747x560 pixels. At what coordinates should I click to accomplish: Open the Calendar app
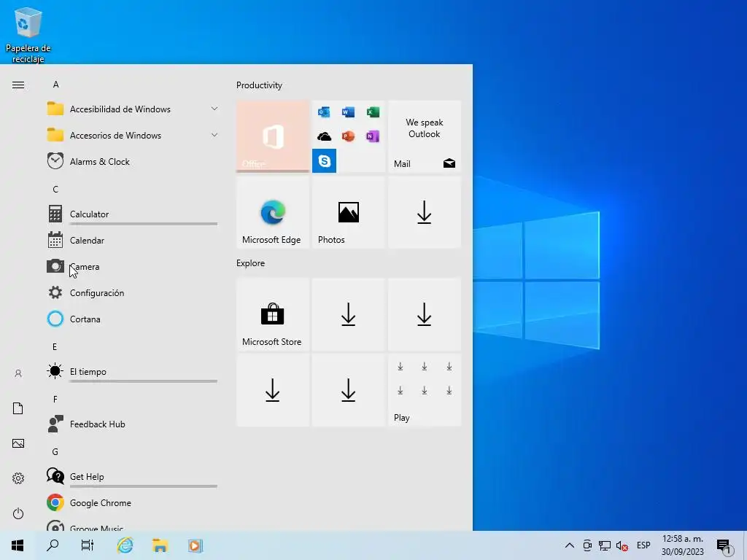pos(133,240)
